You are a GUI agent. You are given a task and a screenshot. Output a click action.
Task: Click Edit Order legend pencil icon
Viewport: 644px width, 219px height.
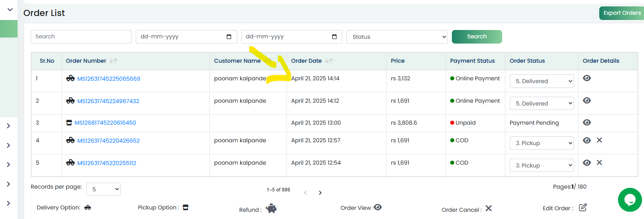pos(583,207)
